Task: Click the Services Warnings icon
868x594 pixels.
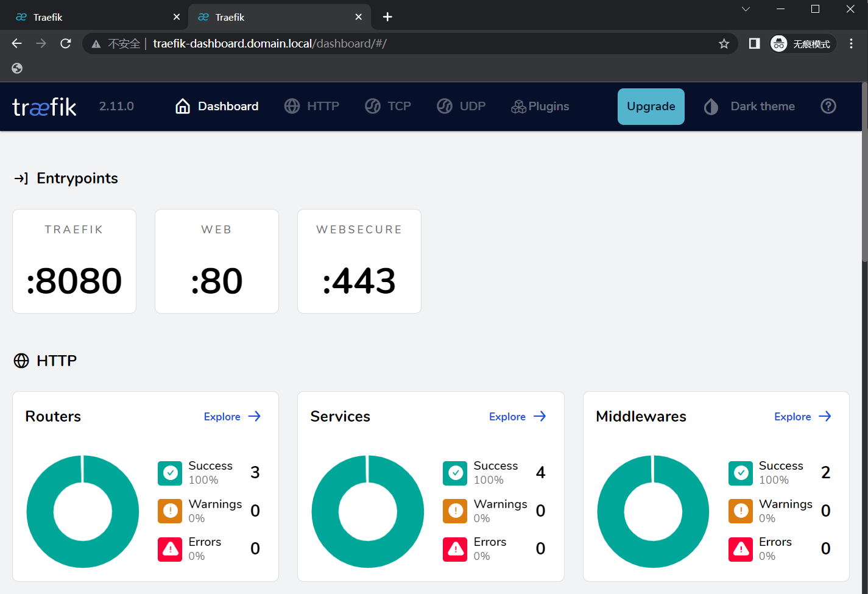Action: tap(455, 511)
